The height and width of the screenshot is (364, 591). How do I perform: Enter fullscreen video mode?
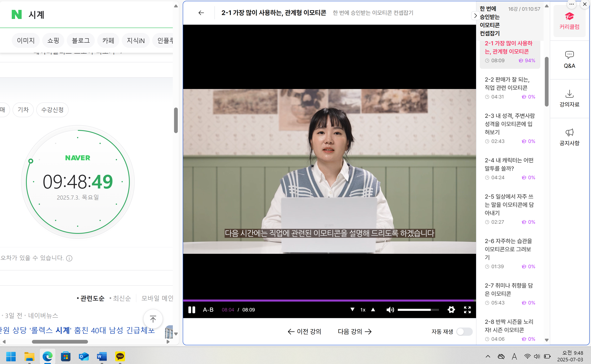pos(467,310)
